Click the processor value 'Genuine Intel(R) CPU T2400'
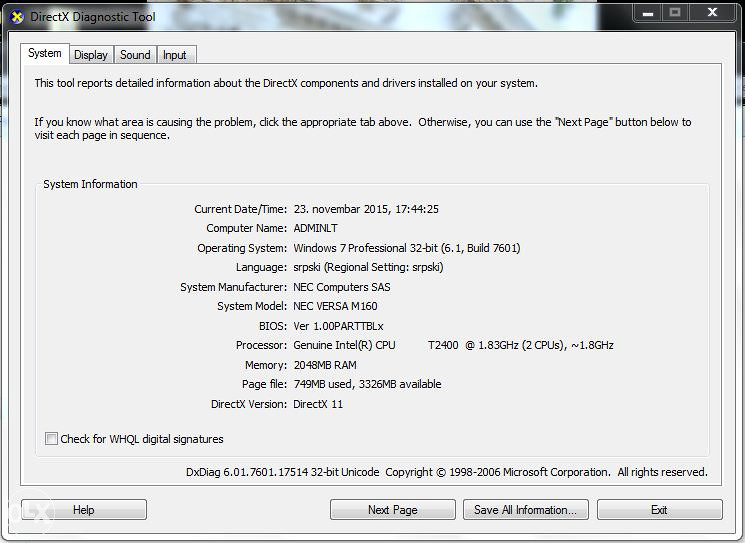The image size is (745, 543). [376, 345]
